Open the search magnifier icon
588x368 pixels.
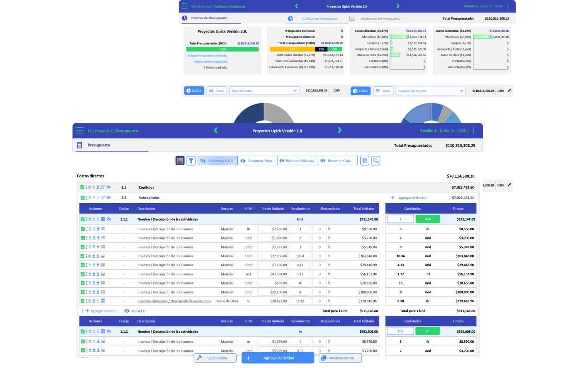click(376, 161)
